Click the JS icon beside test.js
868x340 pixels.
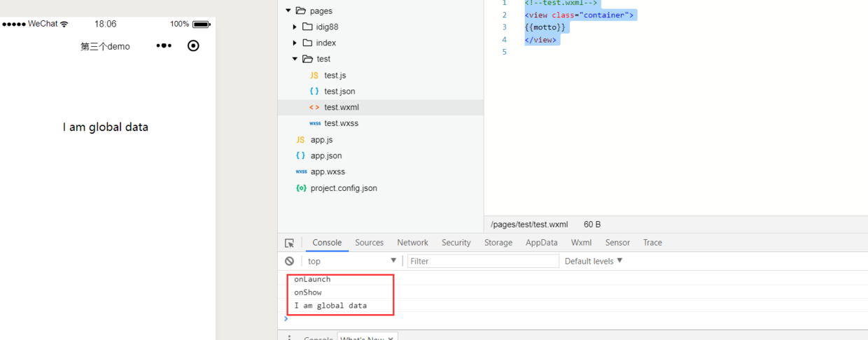(314, 75)
